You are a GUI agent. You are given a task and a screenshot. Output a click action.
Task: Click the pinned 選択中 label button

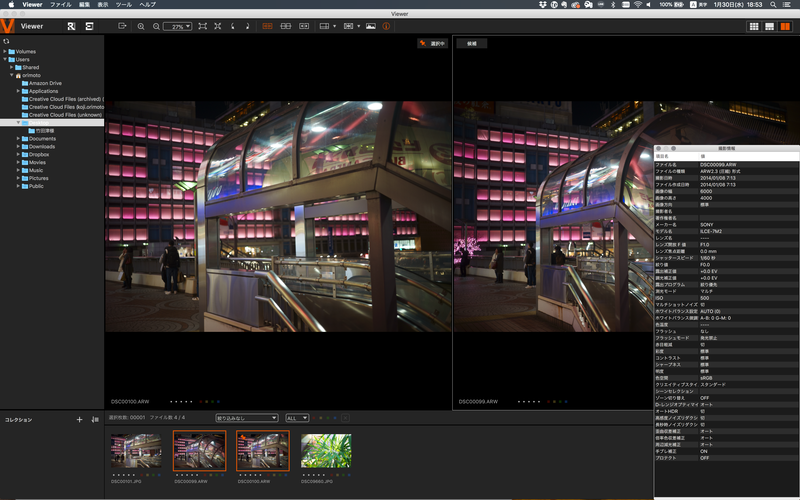click(432, 43)
